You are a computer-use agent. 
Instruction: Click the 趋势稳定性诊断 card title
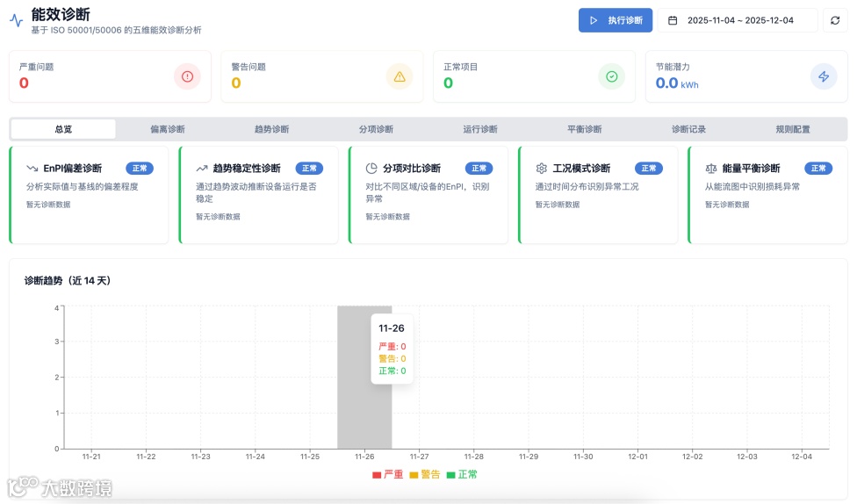(247, 169)
